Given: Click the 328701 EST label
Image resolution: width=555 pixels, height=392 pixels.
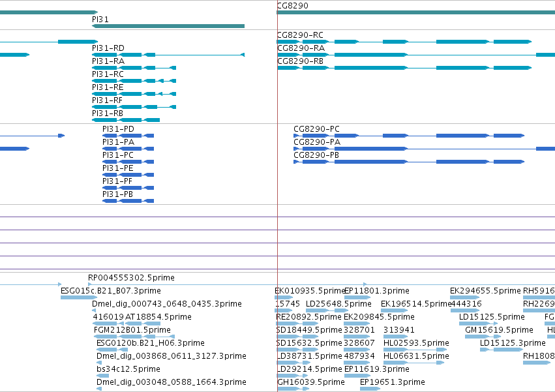Looking at the screenshot, I should pyautogui.click(x=359, y=331).
